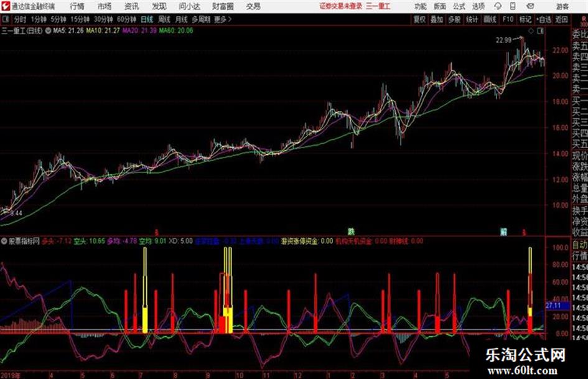Open 股票指标网 indicator settings gear icon
Screen dimensions: 588x379
[4, 241]
